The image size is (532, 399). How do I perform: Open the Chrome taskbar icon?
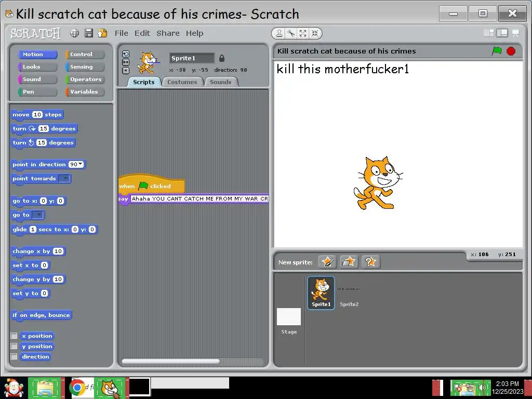point(78,388)
